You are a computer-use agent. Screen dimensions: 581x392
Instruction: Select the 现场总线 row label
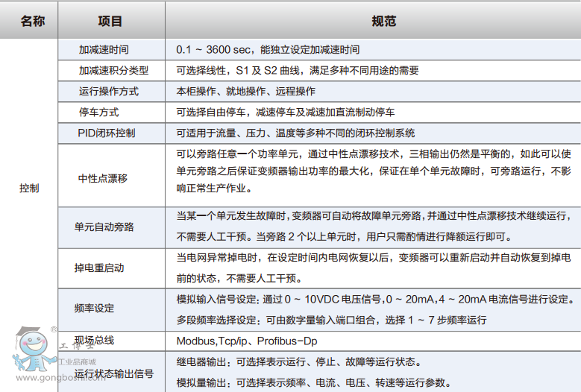pyautogui.click(x=95, y=340)
